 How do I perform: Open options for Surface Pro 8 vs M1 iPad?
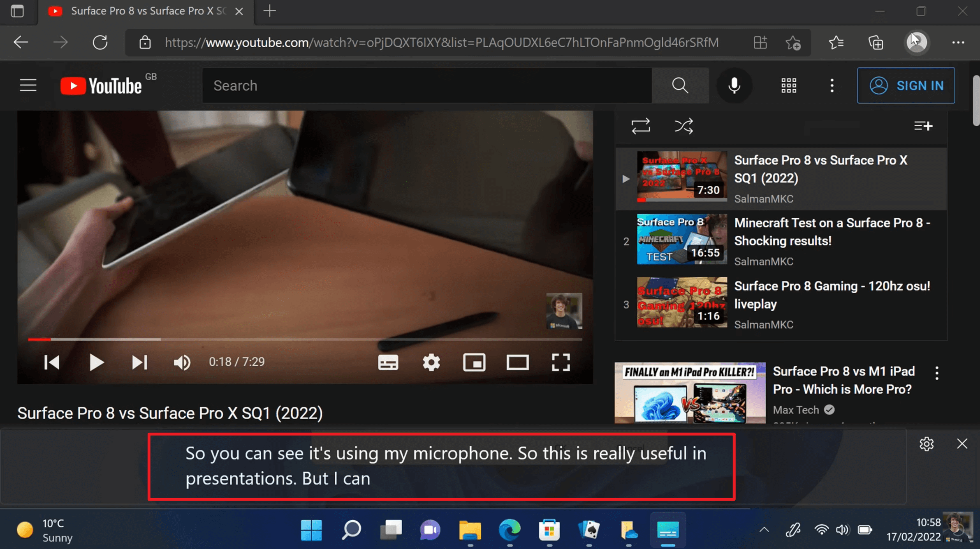(937, 373)
